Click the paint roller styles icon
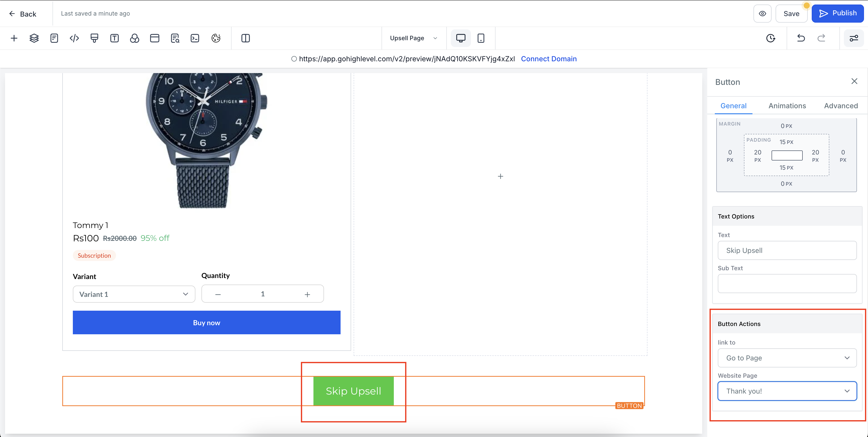This screenshot has width=868, height=437. (x=94, y=38)
